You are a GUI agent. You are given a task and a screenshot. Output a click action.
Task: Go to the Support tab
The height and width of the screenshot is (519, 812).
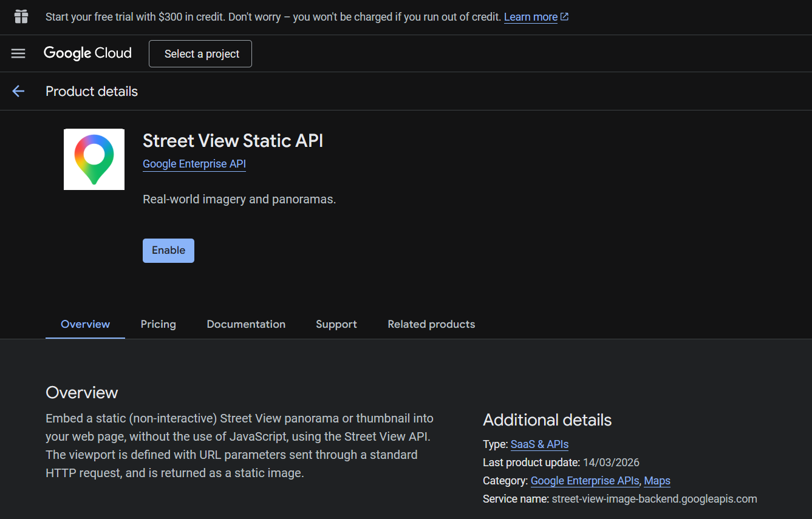336,324
